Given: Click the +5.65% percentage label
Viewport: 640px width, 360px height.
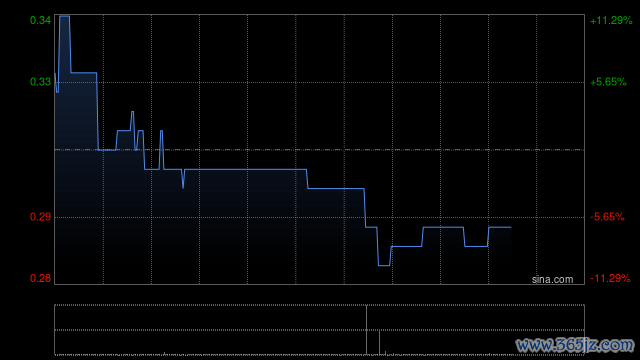Looking at the screenshot, I should [608, 82].
